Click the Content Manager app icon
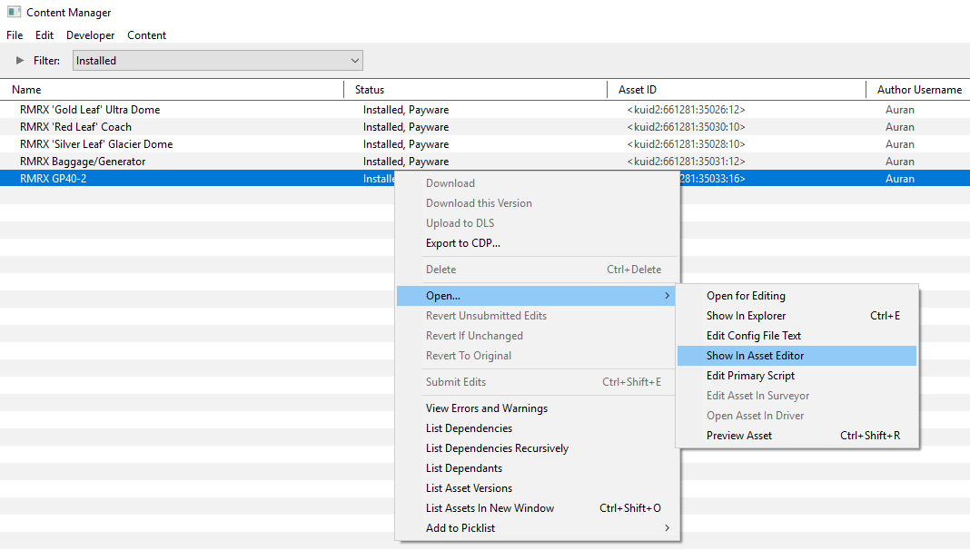 coord(14,13)
